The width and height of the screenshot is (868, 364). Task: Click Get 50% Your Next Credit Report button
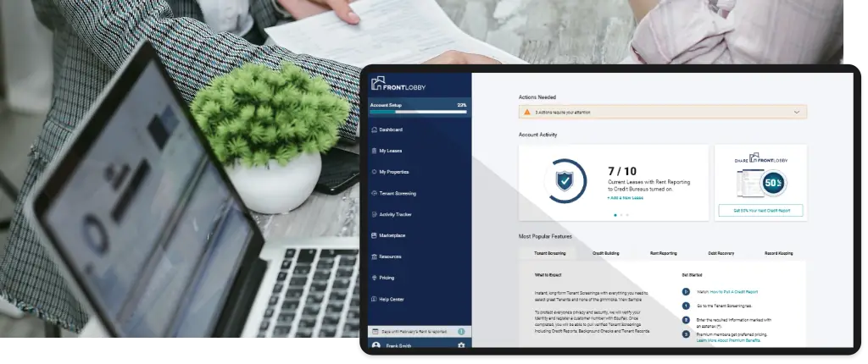tap(760, 211)
